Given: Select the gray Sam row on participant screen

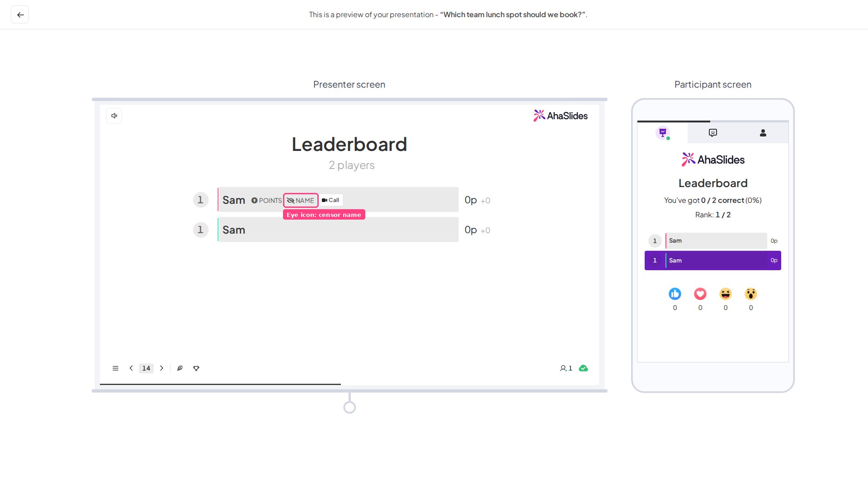Looking at the screenshot, I should click(716, 241).
